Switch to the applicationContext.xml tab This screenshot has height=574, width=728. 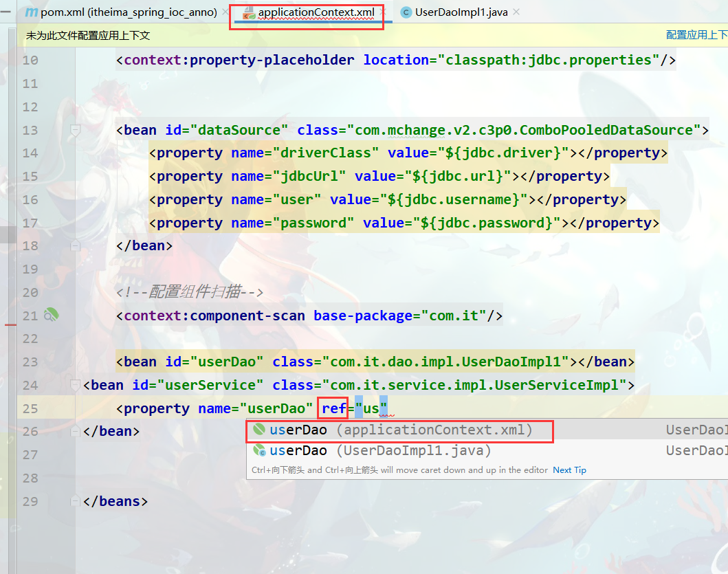[316, 12]
